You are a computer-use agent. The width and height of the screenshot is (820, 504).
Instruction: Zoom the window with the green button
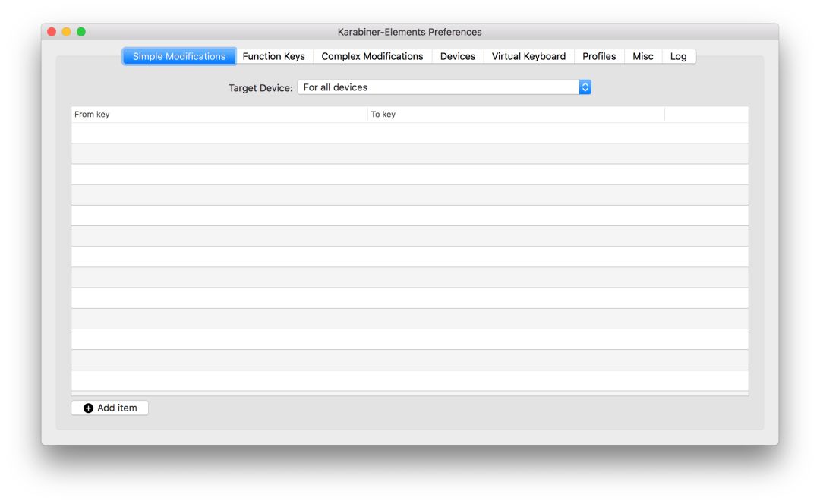tap(81, 32)
